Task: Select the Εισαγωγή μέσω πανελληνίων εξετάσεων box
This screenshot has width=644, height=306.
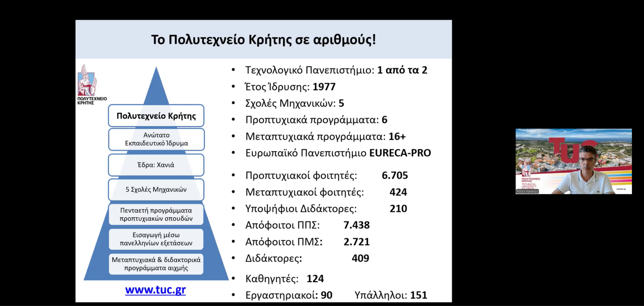Action: coord(156,239)
